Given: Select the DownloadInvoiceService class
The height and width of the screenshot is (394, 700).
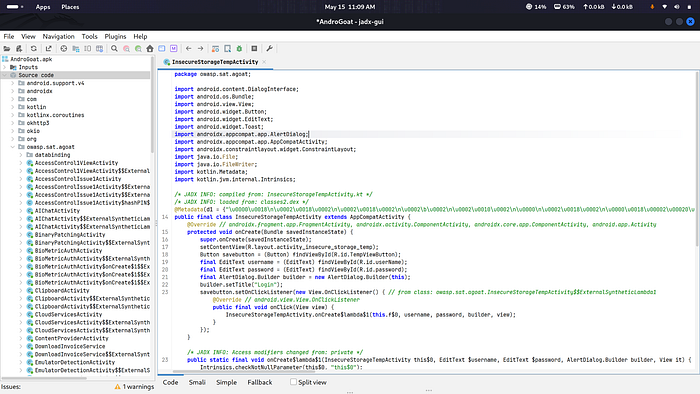Looking at the screenshot, I should click(70, 346).
